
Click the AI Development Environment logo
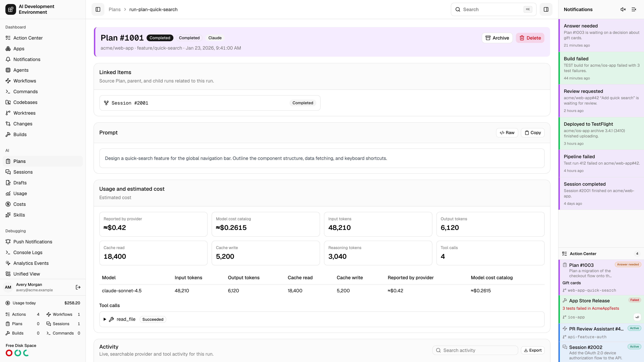(11, 10)
